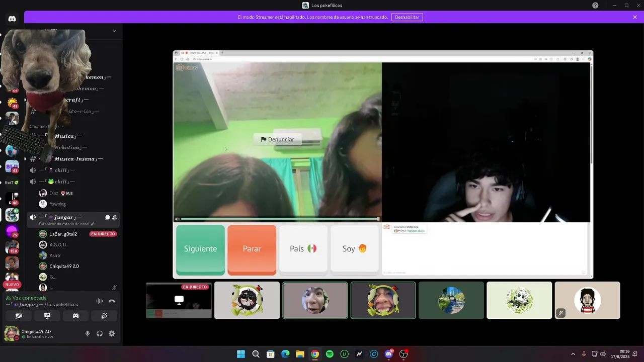
Task: Open Spotify from the taskbar
Action: [330, 354]
